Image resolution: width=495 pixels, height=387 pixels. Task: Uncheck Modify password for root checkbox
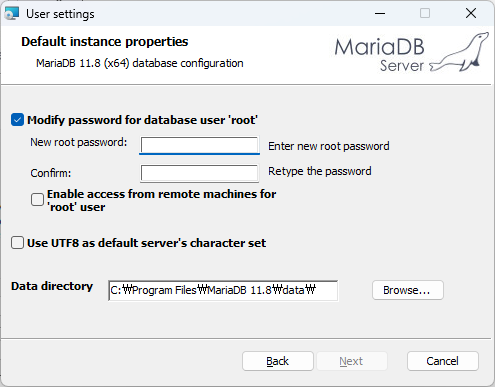pos(17,120)
